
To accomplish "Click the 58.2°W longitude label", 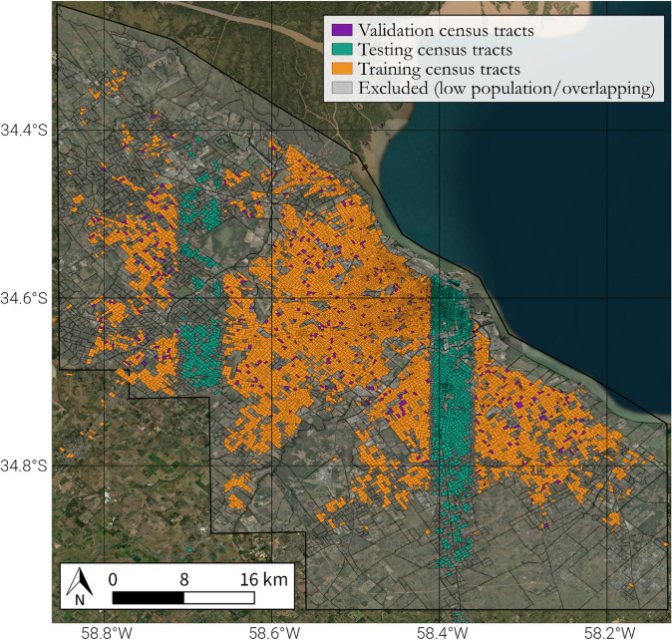I will [610, 632].
